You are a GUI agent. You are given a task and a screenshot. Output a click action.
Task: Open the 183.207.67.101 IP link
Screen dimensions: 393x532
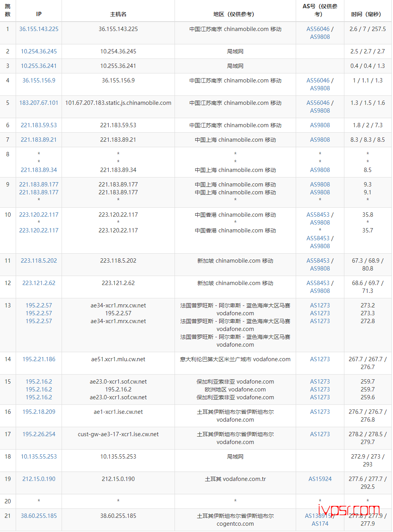[x=39, y=103]
